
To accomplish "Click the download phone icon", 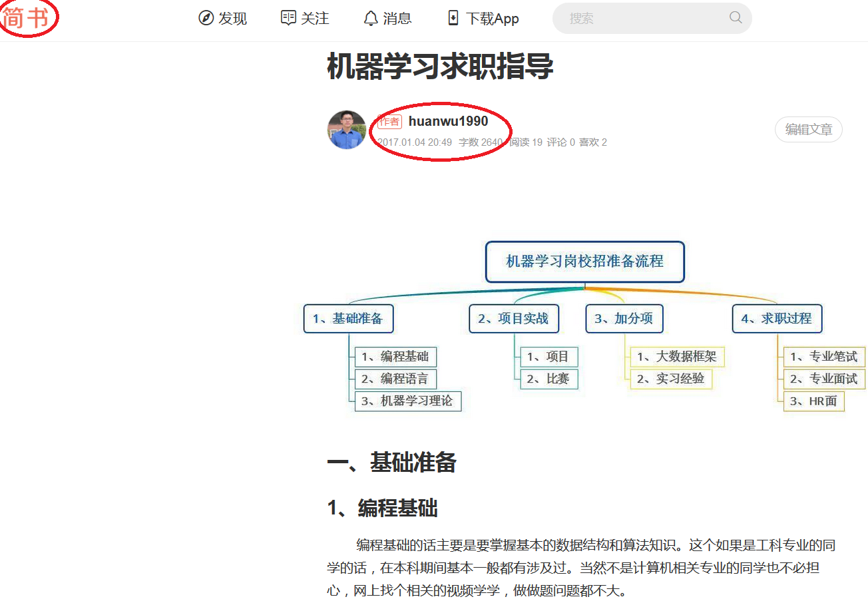I will (453, 18).
